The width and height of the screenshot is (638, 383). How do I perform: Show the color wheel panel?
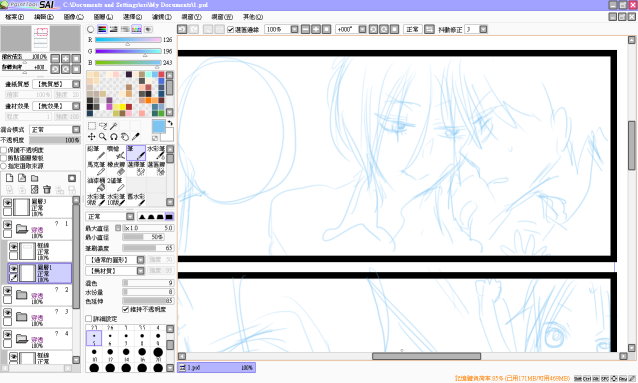[90, 29]
